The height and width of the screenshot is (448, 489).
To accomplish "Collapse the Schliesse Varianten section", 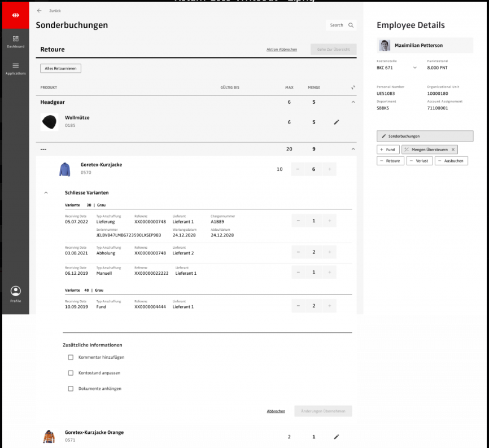I will 46,193.
